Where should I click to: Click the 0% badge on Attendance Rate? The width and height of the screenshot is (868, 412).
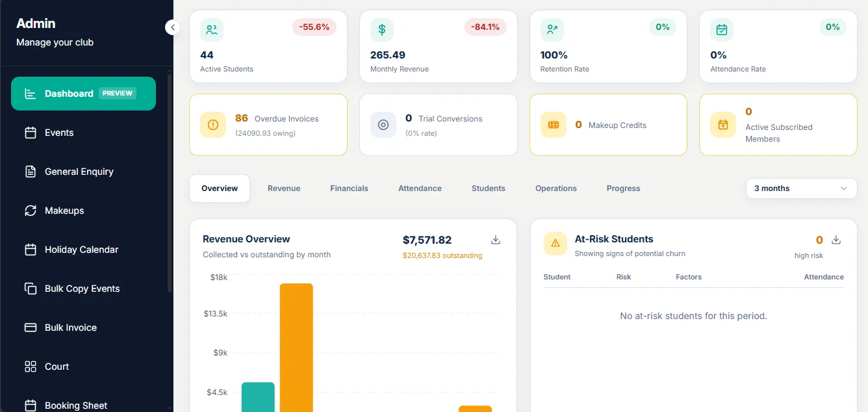point(833,27)
